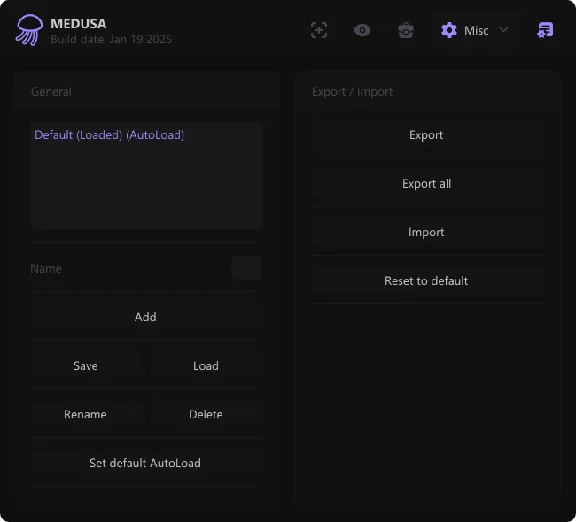
Task: Click Set default AutoLoad button
Action: point(146,463)
